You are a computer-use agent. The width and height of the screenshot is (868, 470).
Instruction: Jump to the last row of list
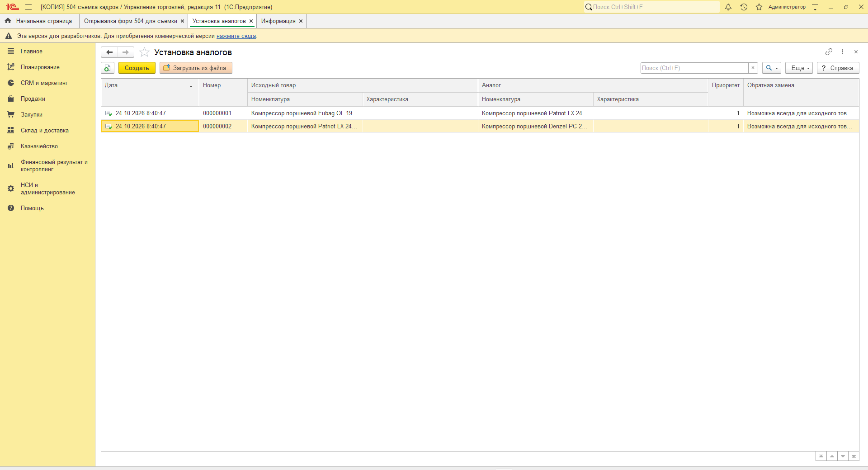point(854,456)
